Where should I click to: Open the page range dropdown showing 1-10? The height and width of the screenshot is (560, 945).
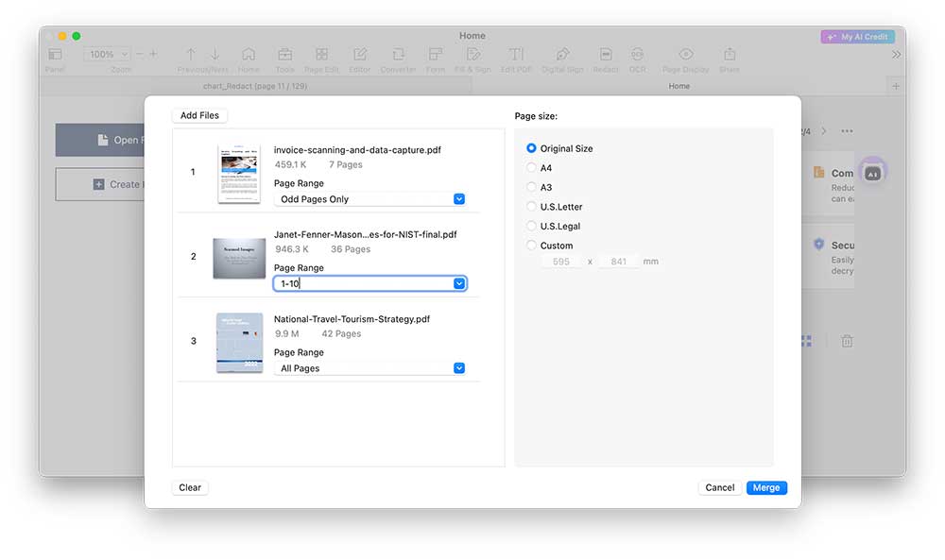(459, 283)
